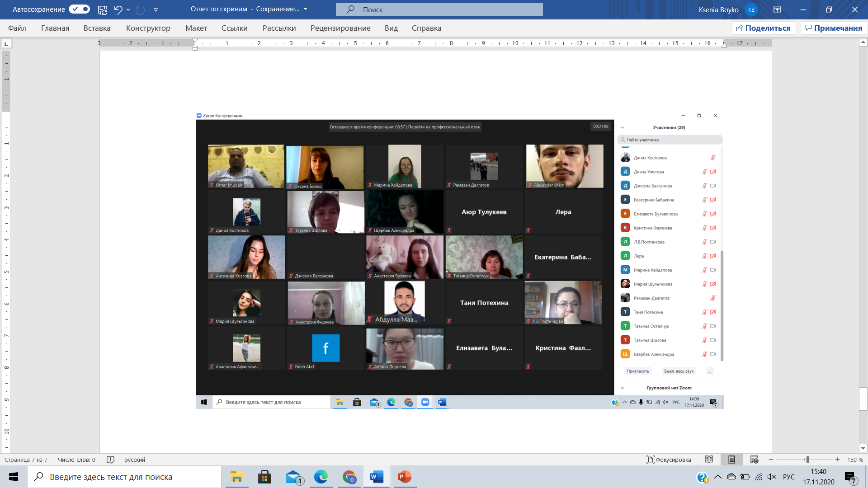
Task: Click the Undo arrow icon
Action: (118, 9)
